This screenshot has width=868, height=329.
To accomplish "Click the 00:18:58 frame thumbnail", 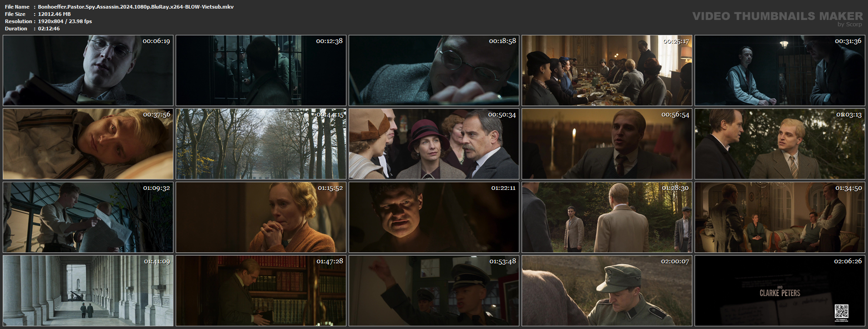I will [434, 71].
